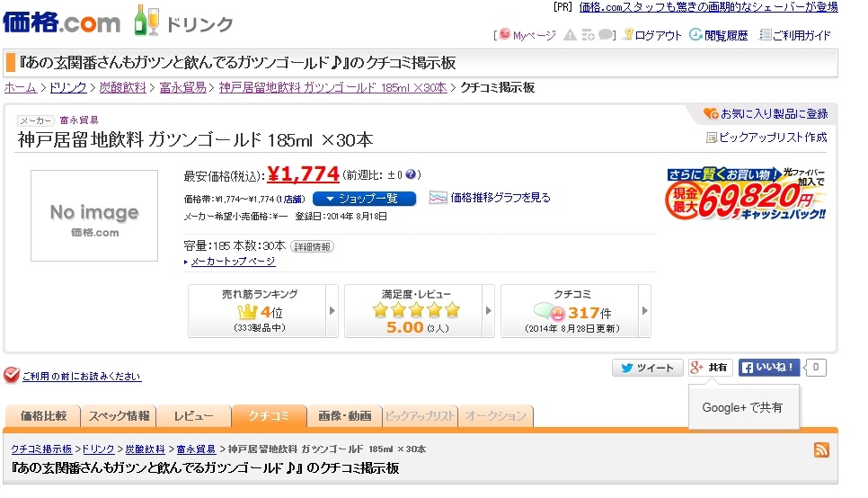Open the 閲覧履歴 history clock icon

pos(696,35)
